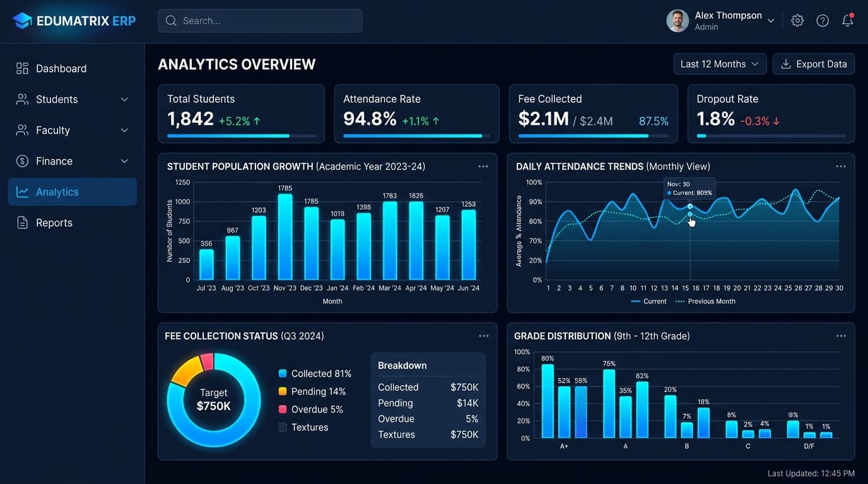The image size is (868, 484).
Task: Open notifications bell
Action: [x=848, y=20]
